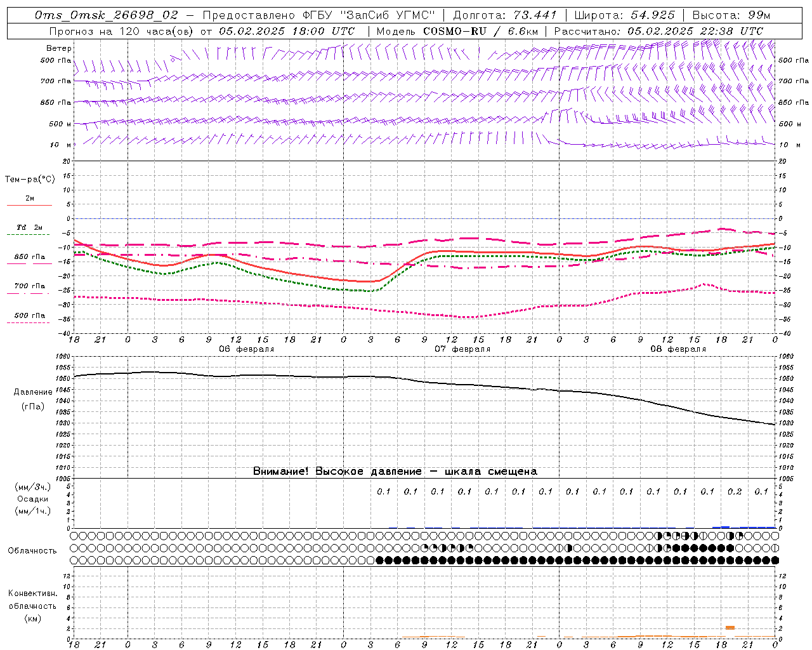Click the Рассчитано: 05.02.2025 22:38 UTC timestamp
The width and height of the screenshot is (812, 650).
point(658,30)
